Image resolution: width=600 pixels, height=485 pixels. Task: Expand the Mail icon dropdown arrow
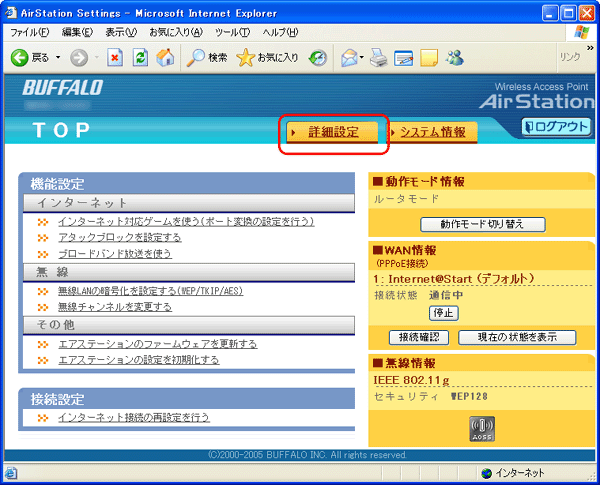point(360,57)
